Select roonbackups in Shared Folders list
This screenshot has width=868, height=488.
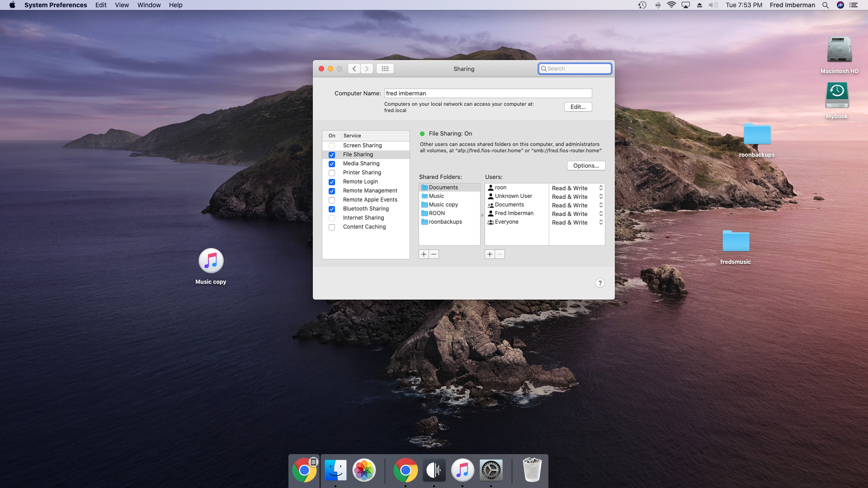pos(449,222)
